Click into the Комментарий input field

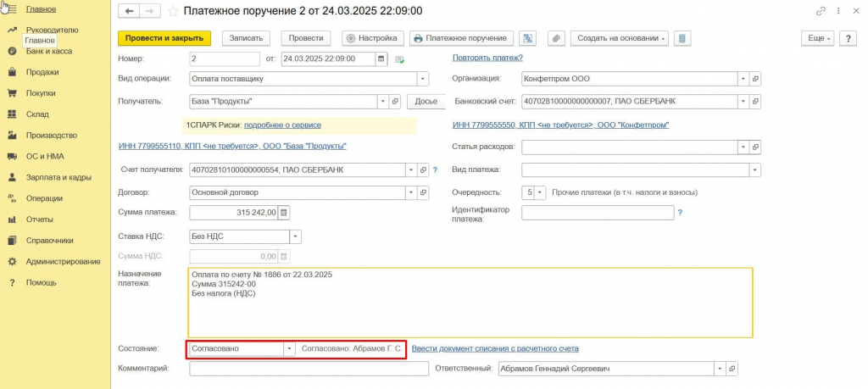point(309,369)
